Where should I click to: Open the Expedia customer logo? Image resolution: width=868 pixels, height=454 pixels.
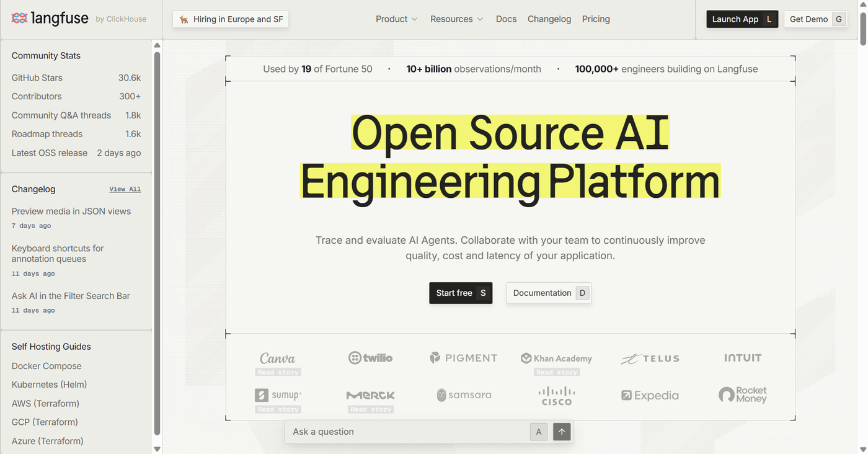650,395
